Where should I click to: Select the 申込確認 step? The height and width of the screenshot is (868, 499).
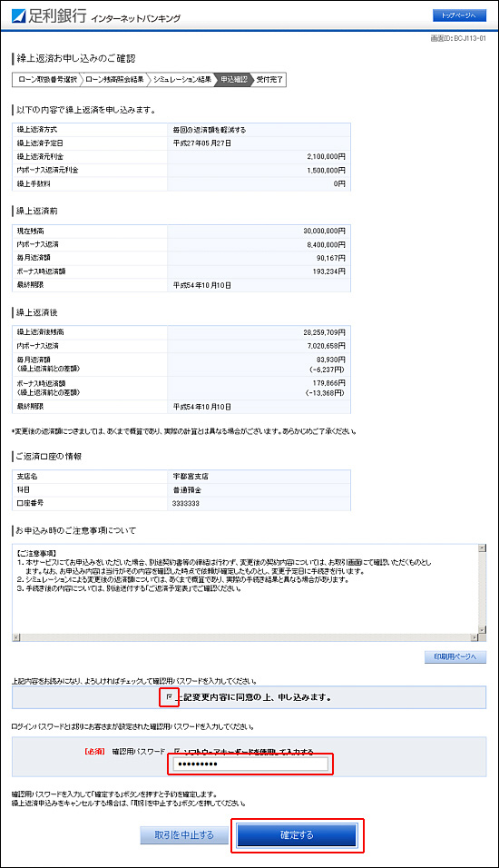pos(233,80)
